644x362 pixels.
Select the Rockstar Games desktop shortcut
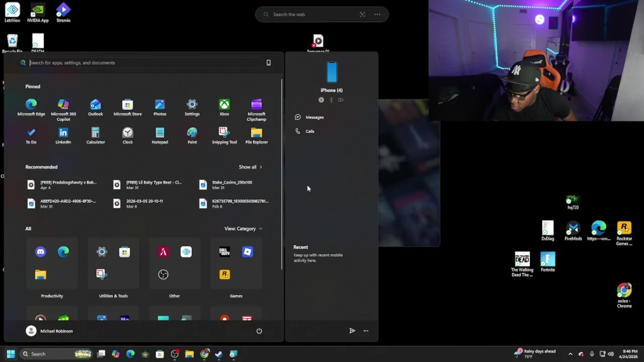coord(624,233)
